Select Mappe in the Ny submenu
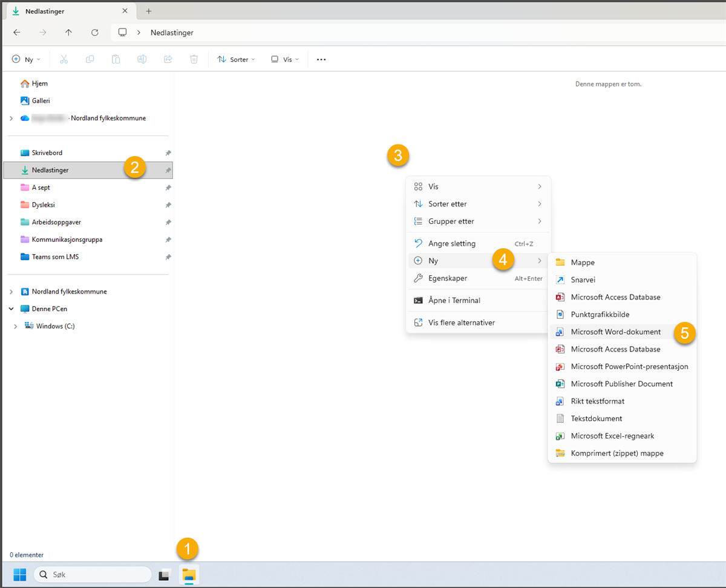Image resolution: width=726 pixels, height=588 pixels. [582, 263]
